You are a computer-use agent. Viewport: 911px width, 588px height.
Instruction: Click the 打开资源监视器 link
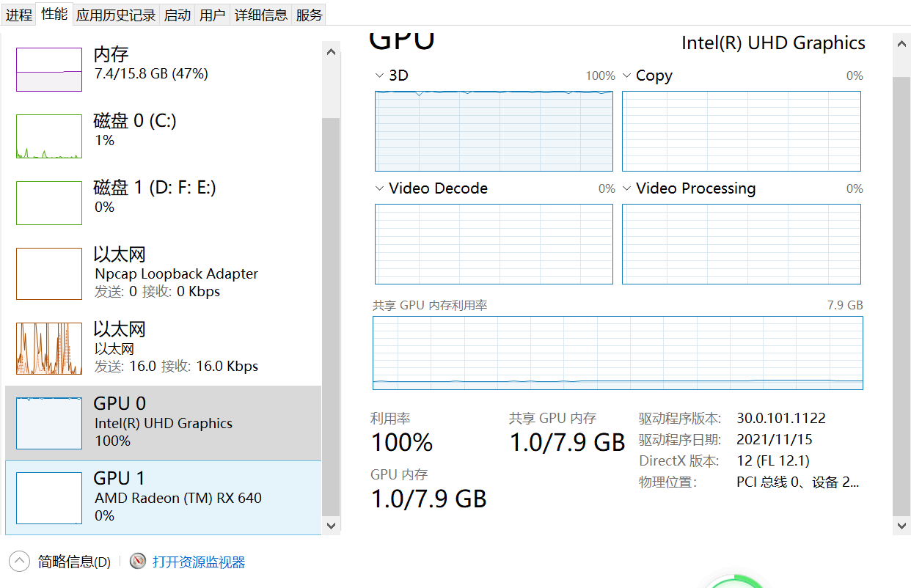coord(199,562)
